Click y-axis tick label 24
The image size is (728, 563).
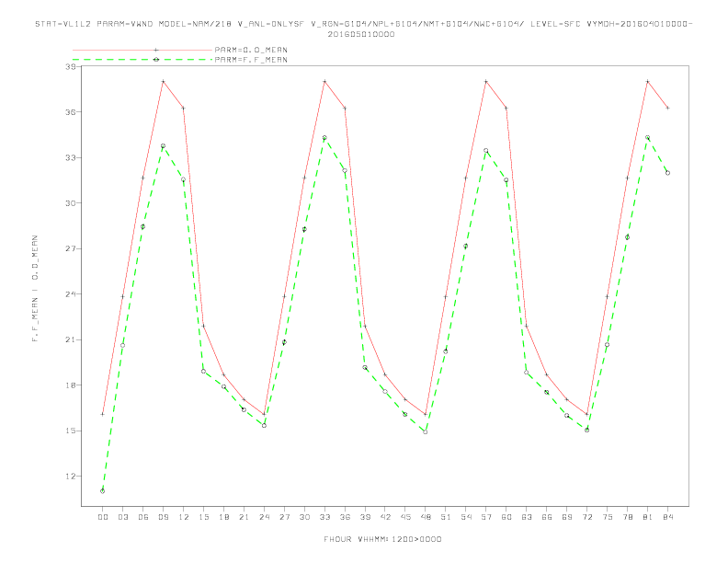pyautogui.click(x=71, y=294)
